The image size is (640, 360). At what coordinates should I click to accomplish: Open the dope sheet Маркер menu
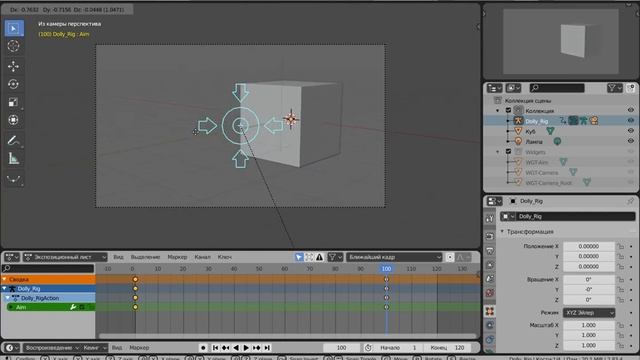point(177,257)
